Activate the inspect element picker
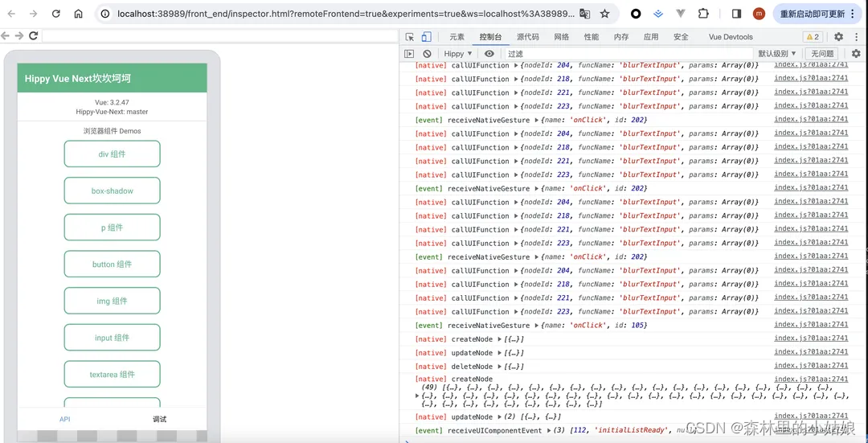 (x=410, y=37)
